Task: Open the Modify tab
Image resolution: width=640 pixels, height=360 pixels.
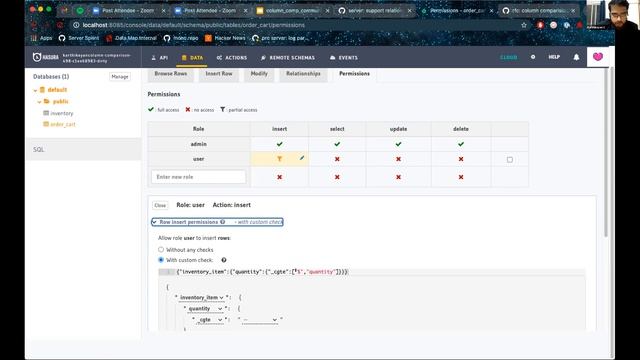Action: tap(259, 74)
